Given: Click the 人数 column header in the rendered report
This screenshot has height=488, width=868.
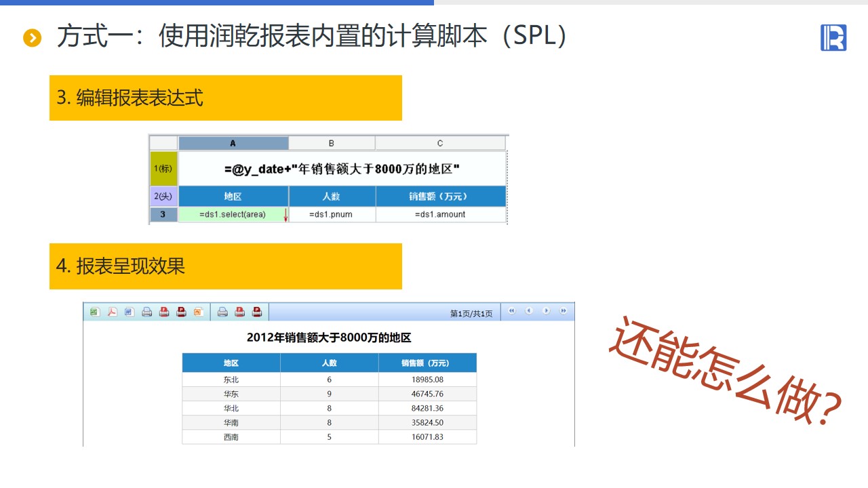Looking at the screenshot, I should tap(330, 363).
